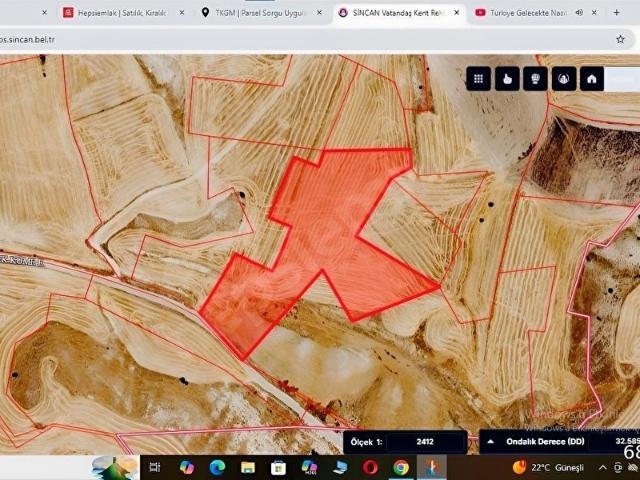640x480 pixels.
Task: Click the street view balloon map tool
Action: [535, 79]
